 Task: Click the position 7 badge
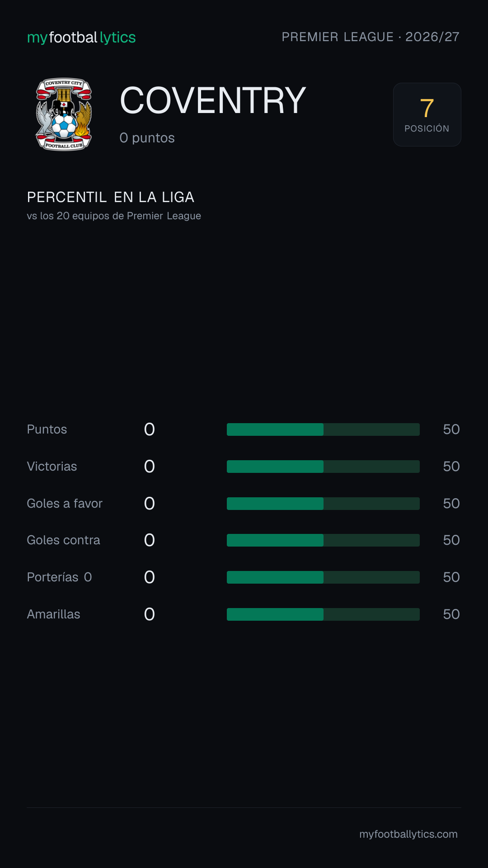(x=427, y=114)
